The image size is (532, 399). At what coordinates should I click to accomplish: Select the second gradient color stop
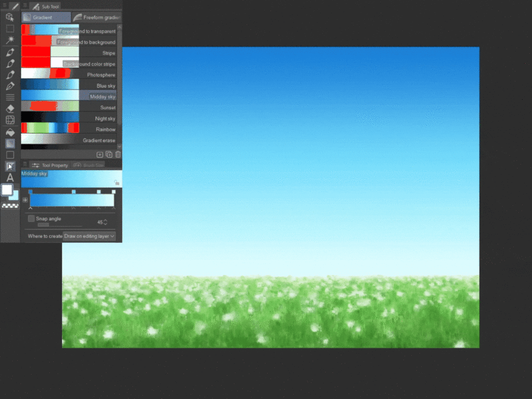point(74,192)
